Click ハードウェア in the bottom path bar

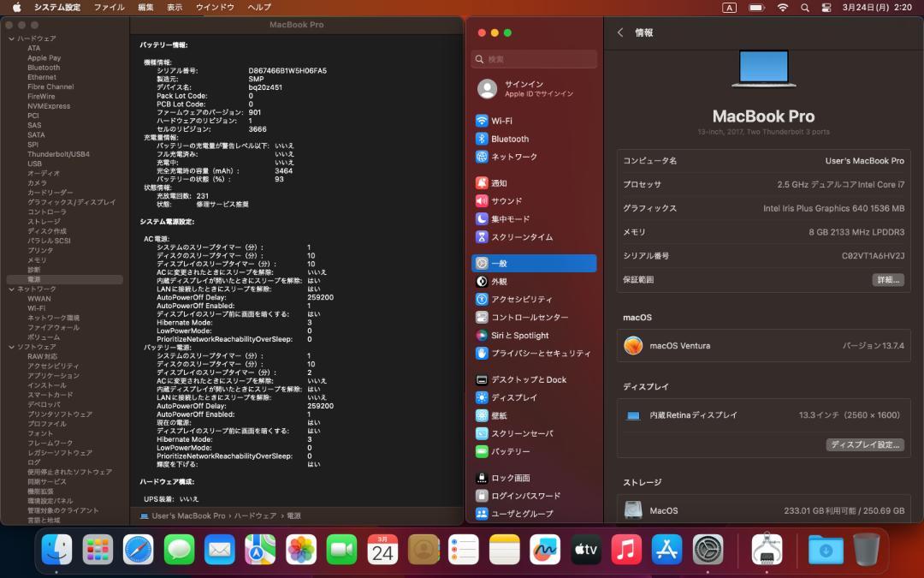[255, 516]
